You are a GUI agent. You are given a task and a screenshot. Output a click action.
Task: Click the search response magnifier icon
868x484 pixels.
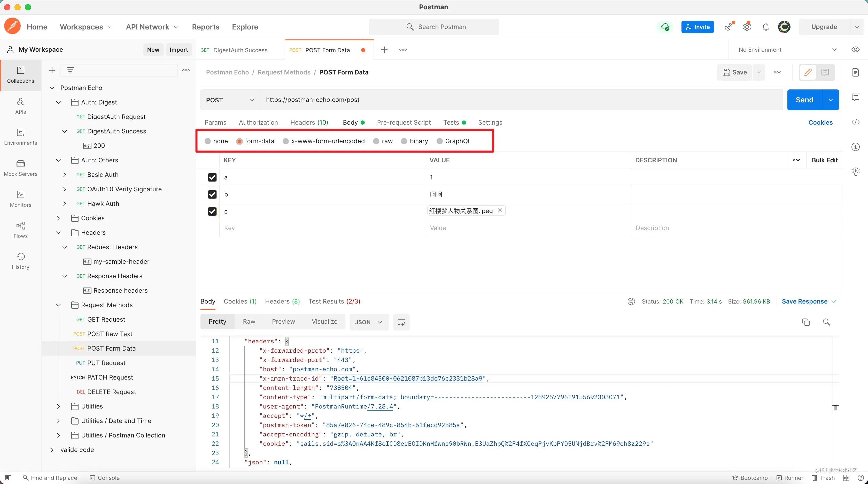pos(826,322)
